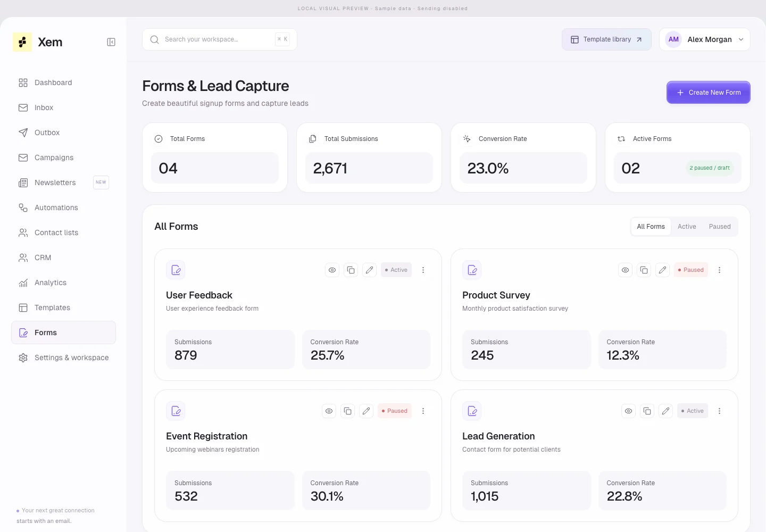Open more options for Event Registration
766x532 pixels.
423,411
